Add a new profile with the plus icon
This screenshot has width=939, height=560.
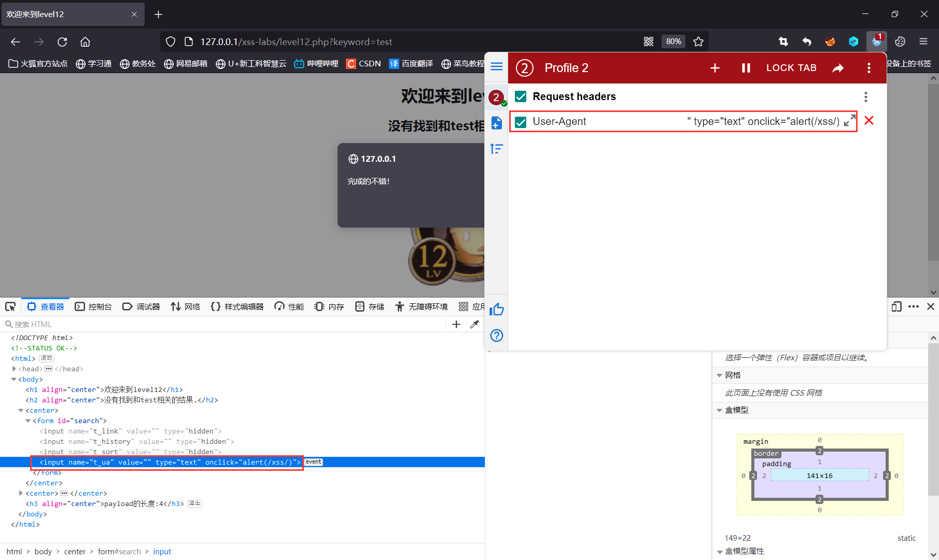click(x=715, y=68)
